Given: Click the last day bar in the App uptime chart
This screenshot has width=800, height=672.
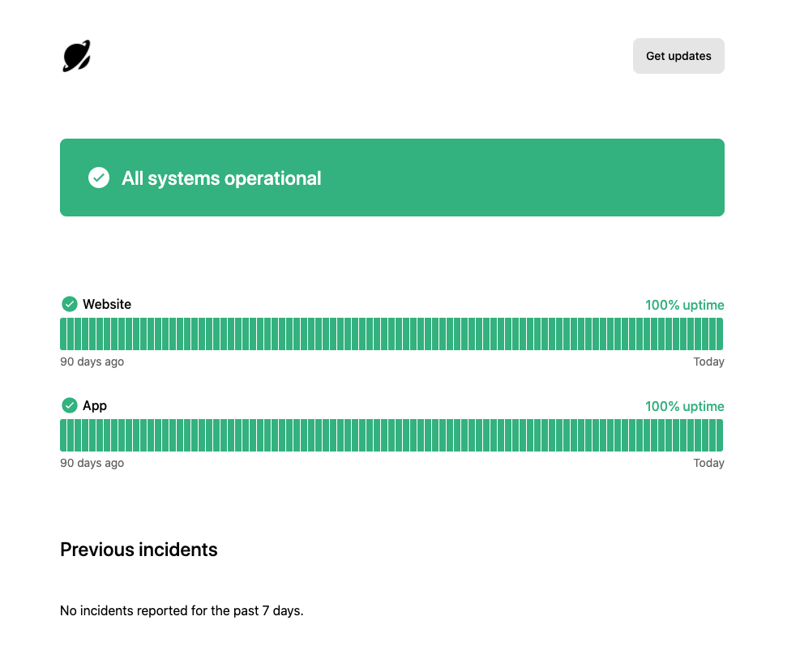Looking at the screenshot, I should click(720, 435).
